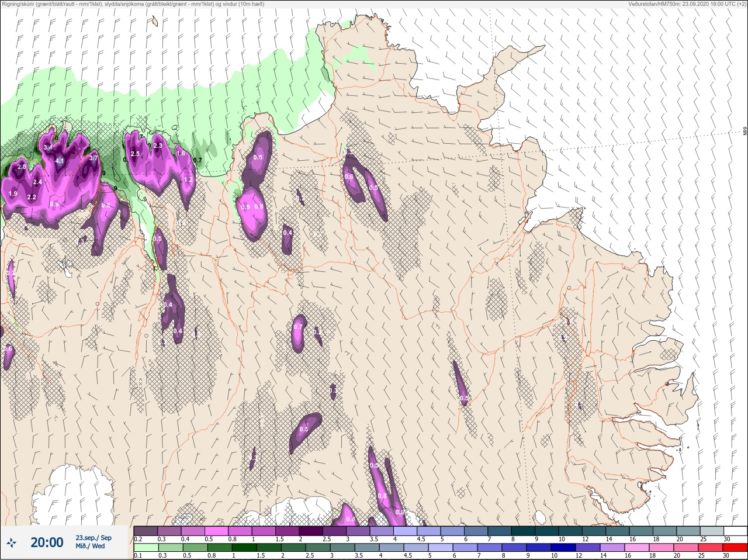Select the bright red lower legend swatch at 30
Viewport: 748px width, 560px height.
click(x=736, y=548)
